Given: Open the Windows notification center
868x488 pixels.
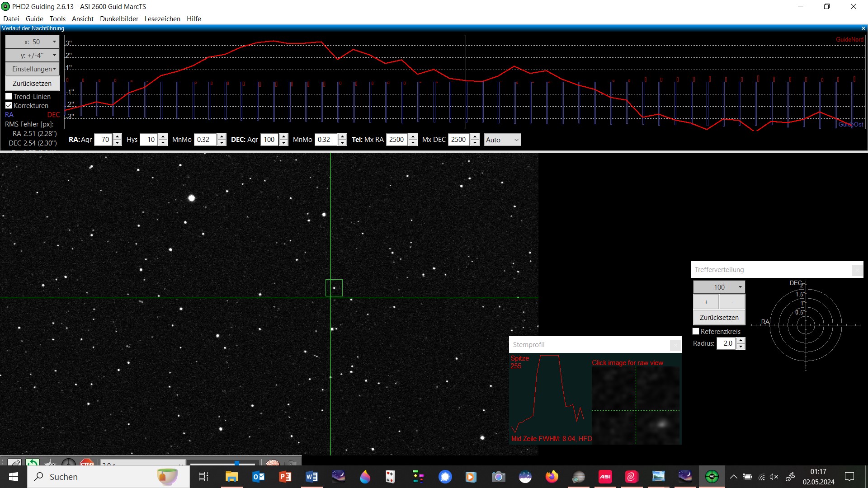Looking at the screenshot, I should click(849, 477).
